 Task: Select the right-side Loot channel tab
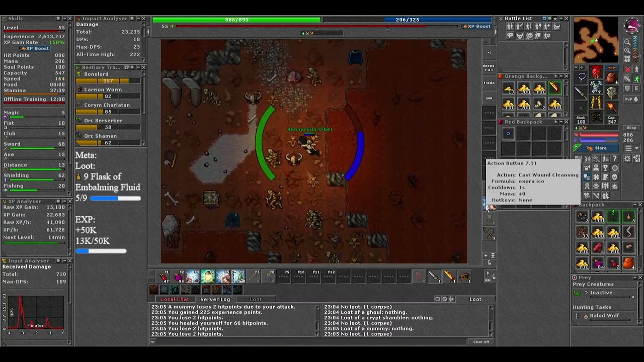point(475,299)
